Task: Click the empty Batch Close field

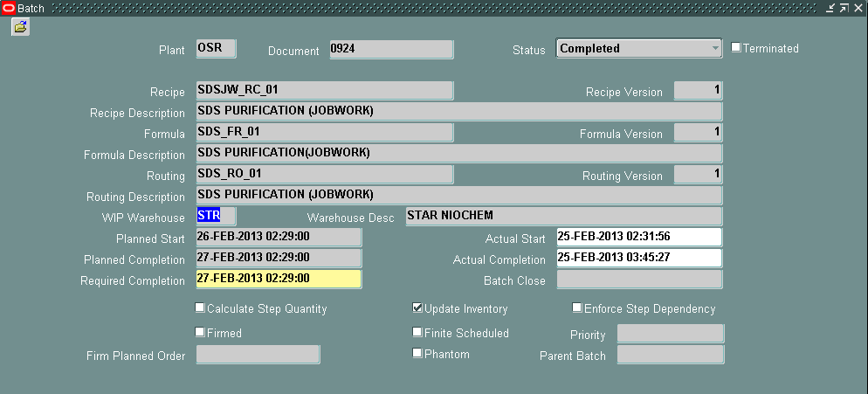Action: (639, 279)
